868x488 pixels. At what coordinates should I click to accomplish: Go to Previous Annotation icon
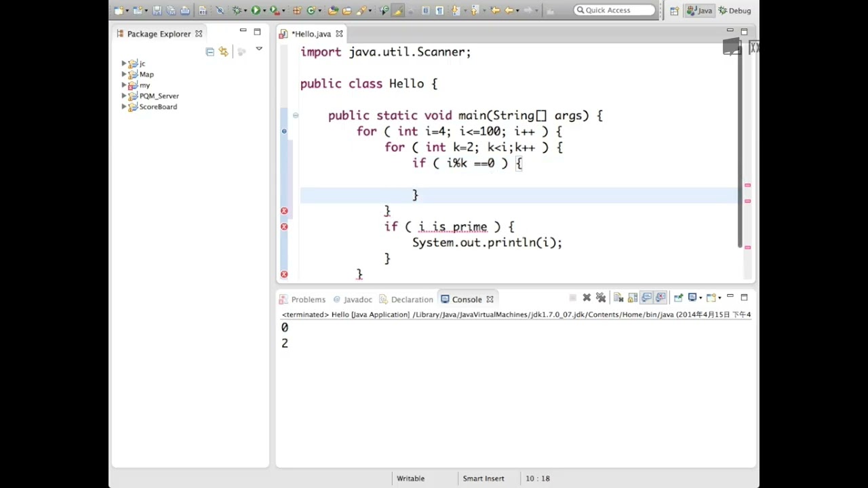474,10
